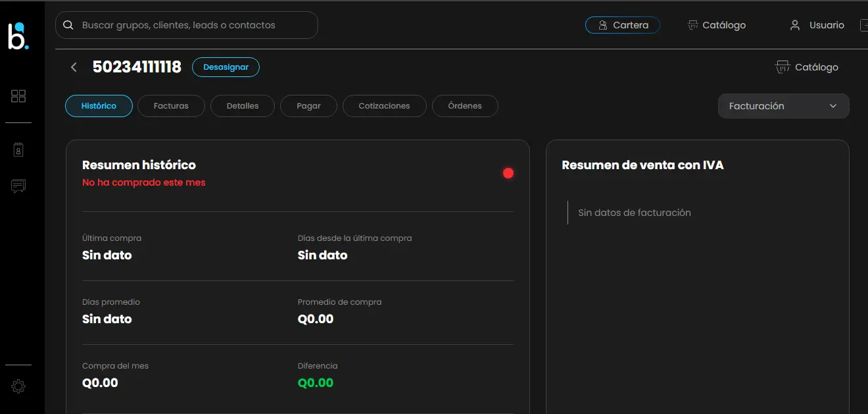Screen dimensions: 868x414
Task: Open the chat messages icon in sidebar
Action: [x=18, y=186]
